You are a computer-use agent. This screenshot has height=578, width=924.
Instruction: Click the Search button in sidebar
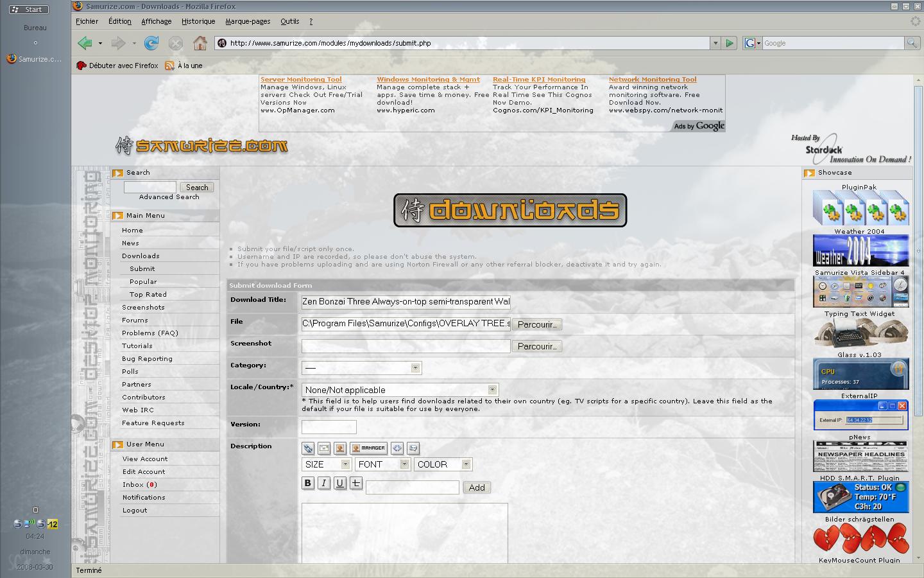(197, 188)
